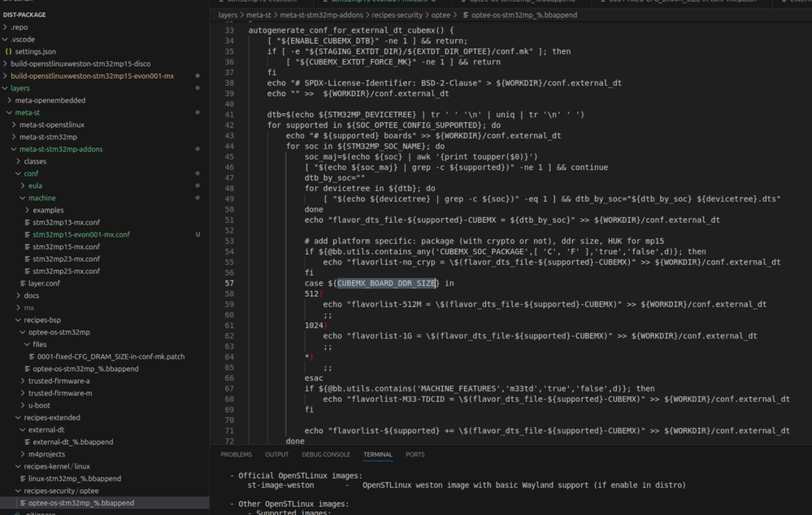Collapse the .vscode folder chevron
The height and width of the screenshot is (515, 812).
[5, 39]
